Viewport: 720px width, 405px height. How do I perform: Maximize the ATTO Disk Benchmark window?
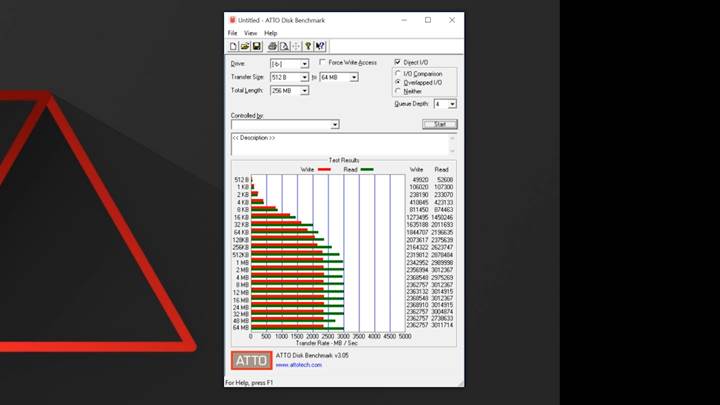(x=428, y=20)
